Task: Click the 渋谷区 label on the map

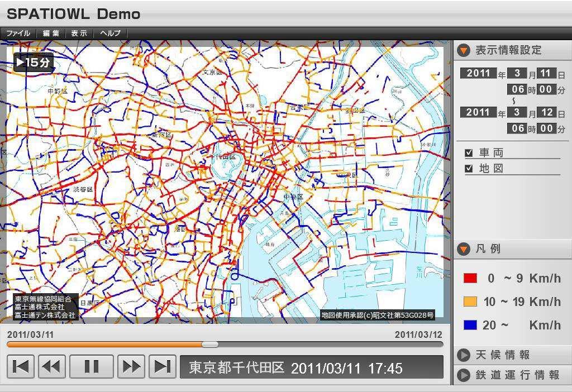Action: coord(83,189)
